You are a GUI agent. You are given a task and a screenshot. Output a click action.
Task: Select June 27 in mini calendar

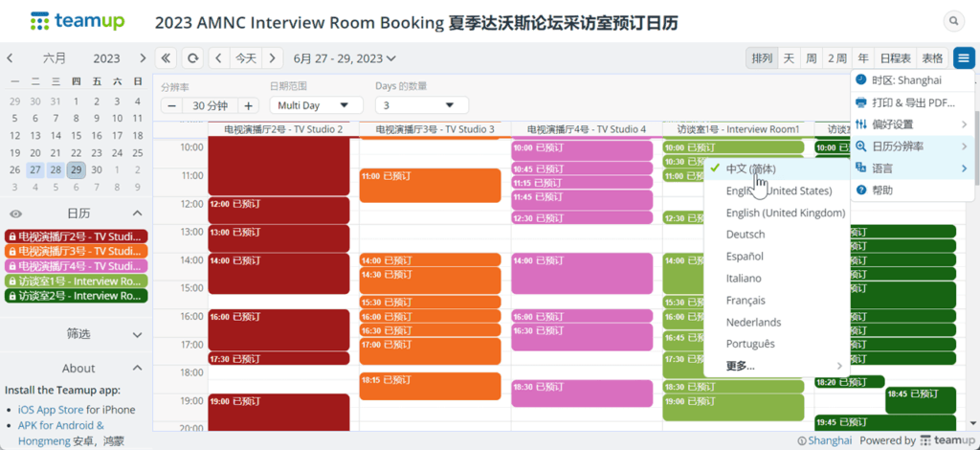point(35,170)
